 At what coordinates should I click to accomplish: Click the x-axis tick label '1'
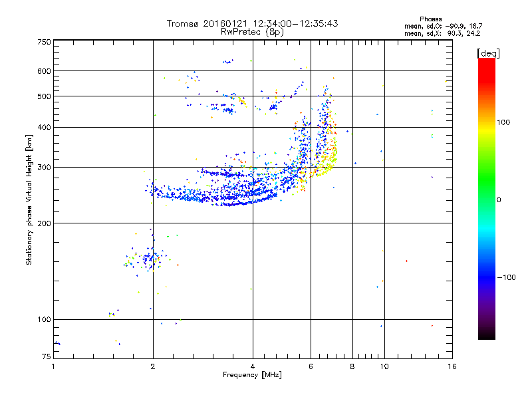(53, 366)
